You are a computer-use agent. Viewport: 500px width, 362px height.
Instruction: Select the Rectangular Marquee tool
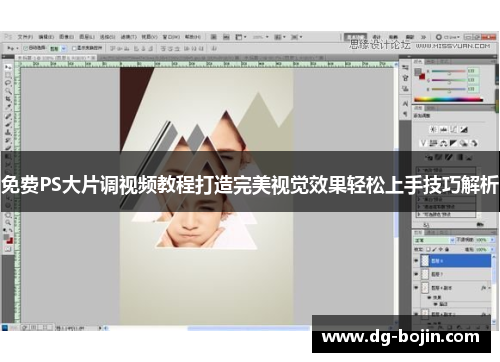point(8,75)
